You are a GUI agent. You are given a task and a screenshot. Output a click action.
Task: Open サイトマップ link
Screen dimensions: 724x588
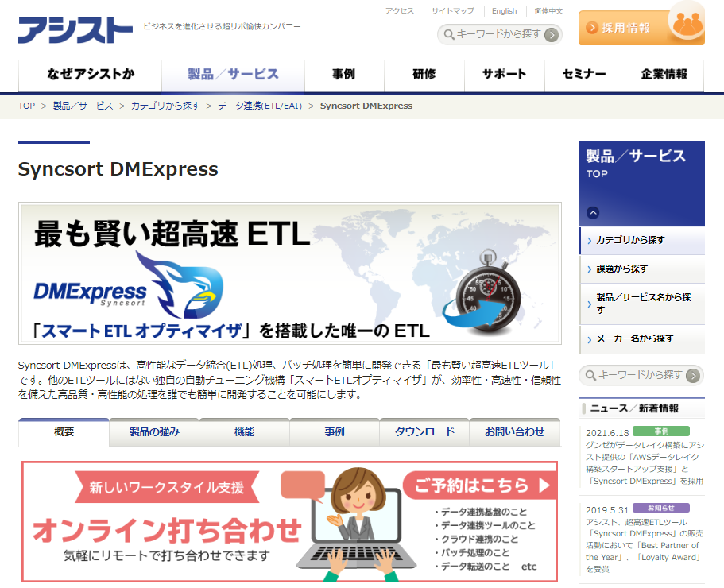453,11
